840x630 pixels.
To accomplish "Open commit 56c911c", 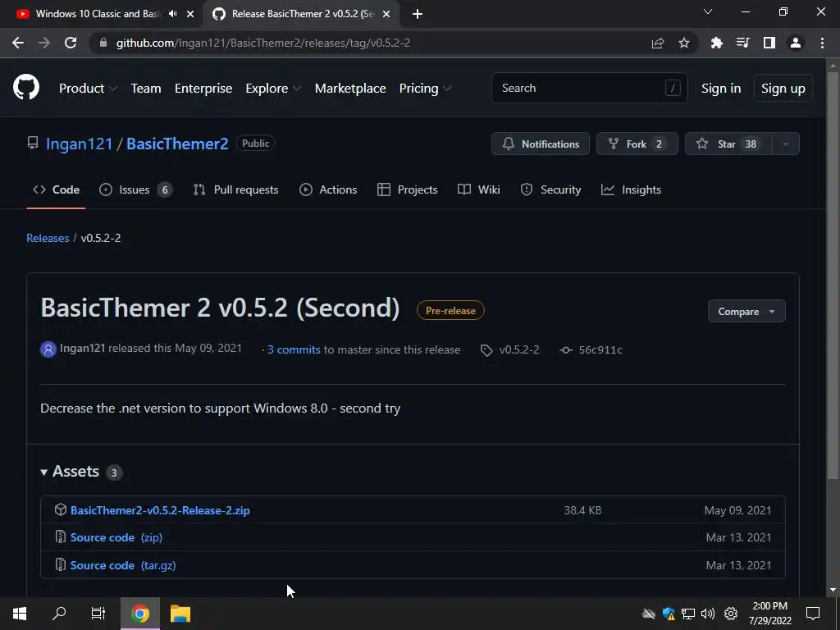I will tap(600, 349).
